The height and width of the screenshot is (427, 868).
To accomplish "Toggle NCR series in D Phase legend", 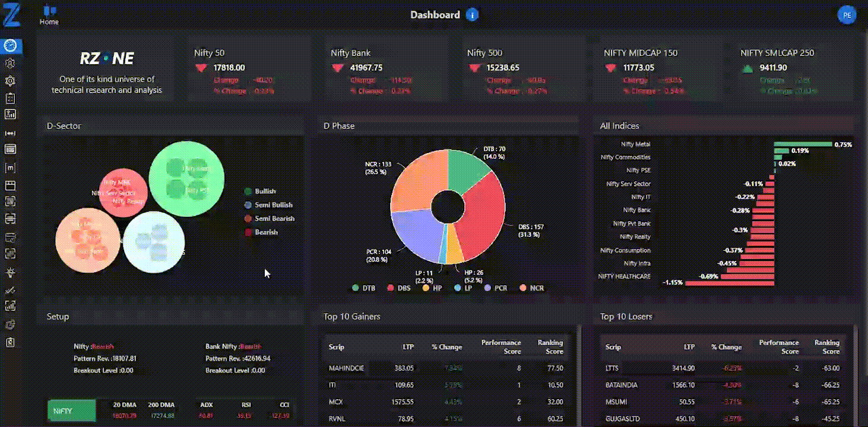I will [x=531, y=288].
